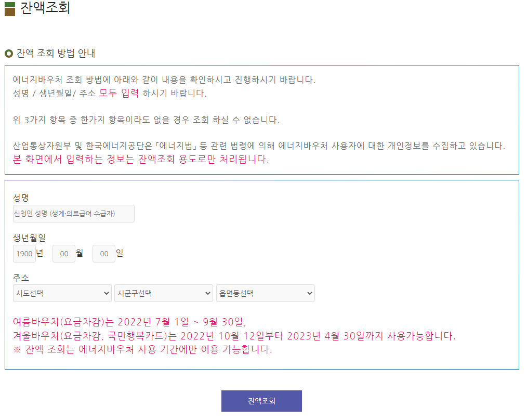527x420 pixels.
Task: Click the instruction box about 에너지바우처 조회 방법
Action: pos(263,119)
